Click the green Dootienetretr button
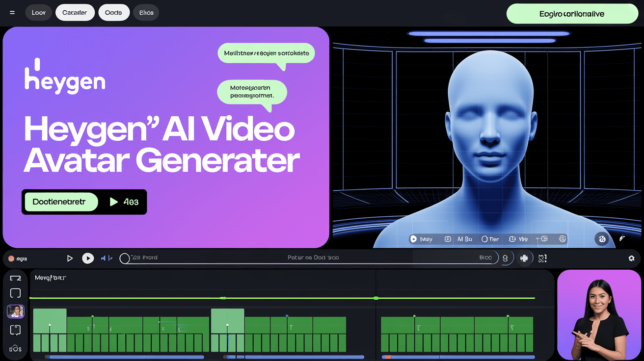644x361 pixels. click(x=61, y=202)
